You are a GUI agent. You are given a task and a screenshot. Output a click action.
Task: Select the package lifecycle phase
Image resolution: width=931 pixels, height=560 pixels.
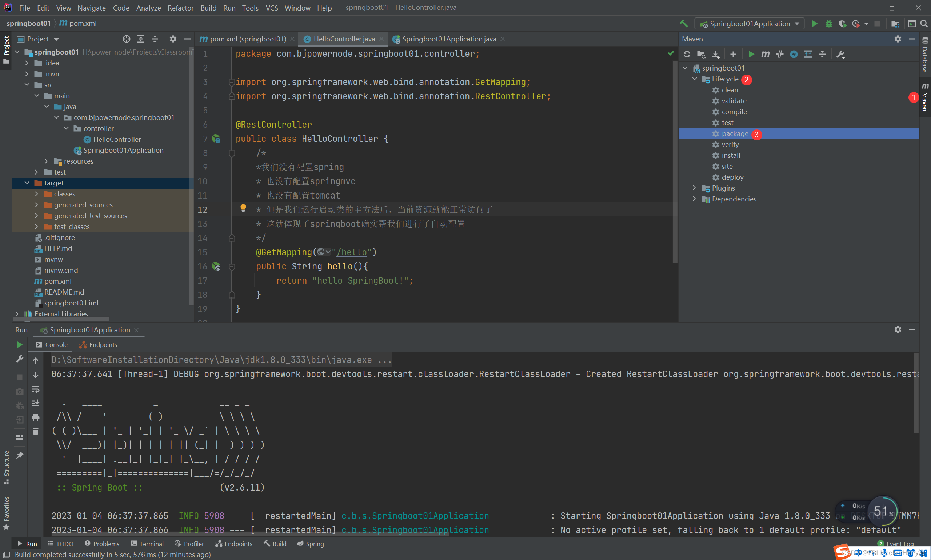[798, 133]
